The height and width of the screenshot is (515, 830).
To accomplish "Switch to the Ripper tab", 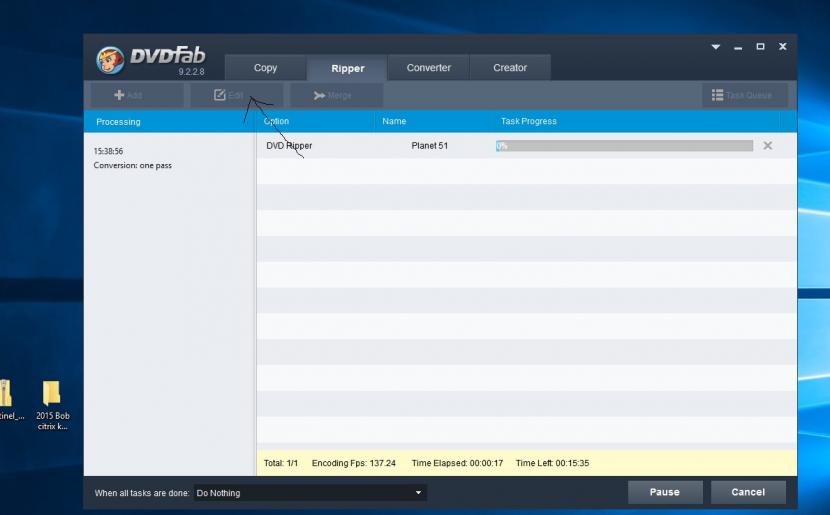I will coord(347,68).
